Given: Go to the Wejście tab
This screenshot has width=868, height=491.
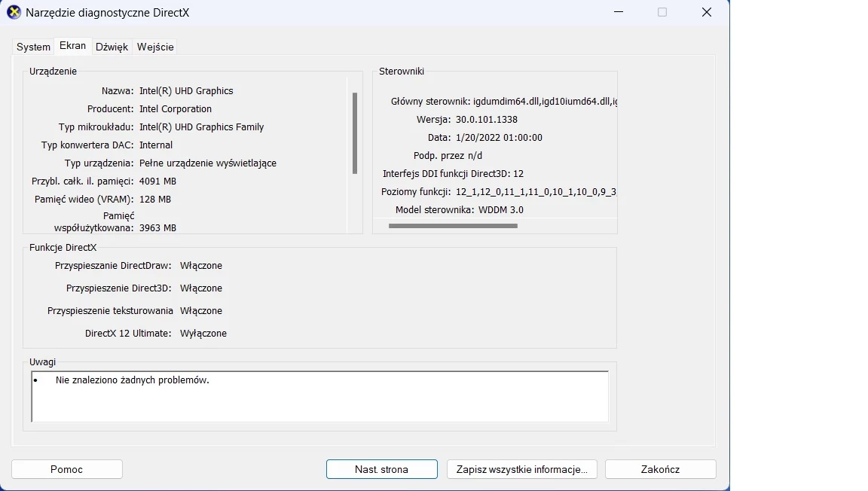Looking at the screenshot, I should click(x=155, y=47).
